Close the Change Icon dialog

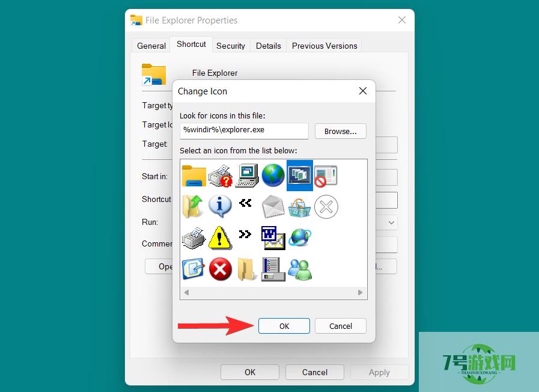(x=363, y=91)
